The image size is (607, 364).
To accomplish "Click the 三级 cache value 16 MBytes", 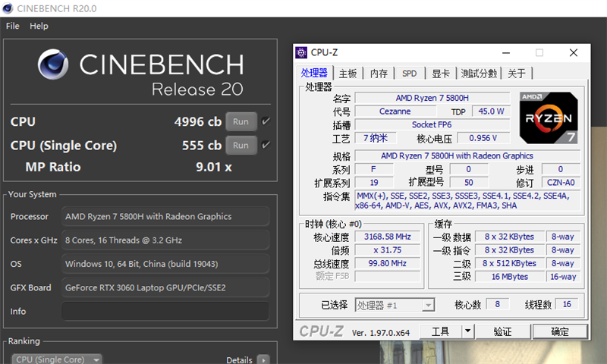I will click(509, 277).
